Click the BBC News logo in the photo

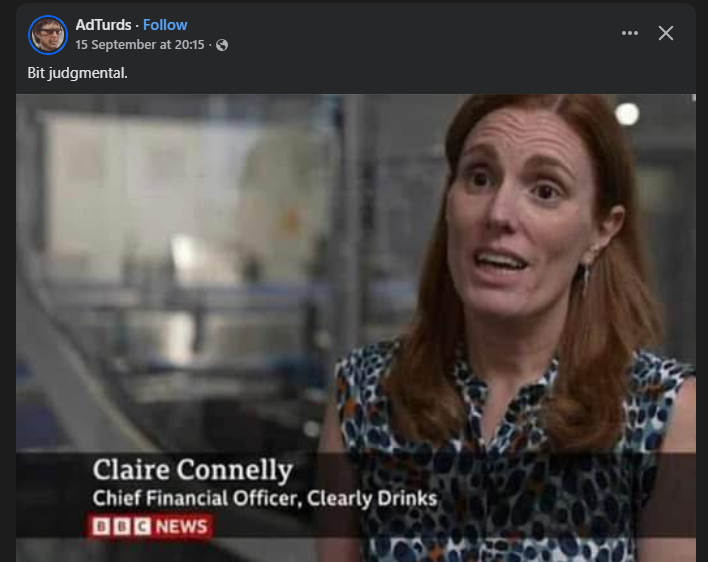tap(149, 526)
